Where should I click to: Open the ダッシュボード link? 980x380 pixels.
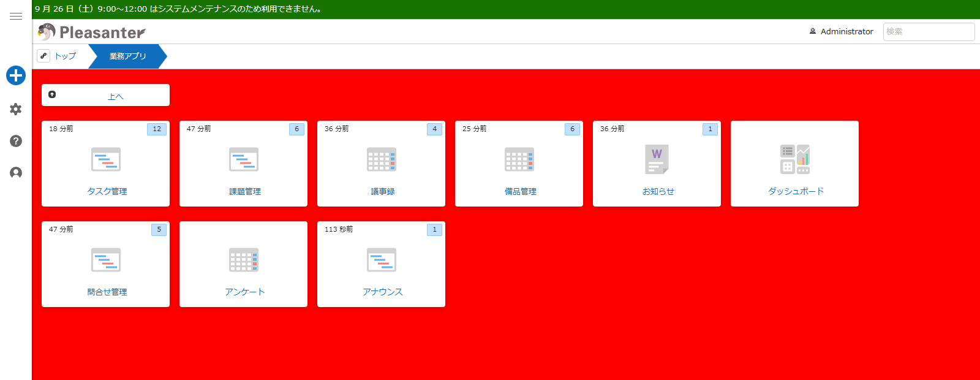[796, 191]
